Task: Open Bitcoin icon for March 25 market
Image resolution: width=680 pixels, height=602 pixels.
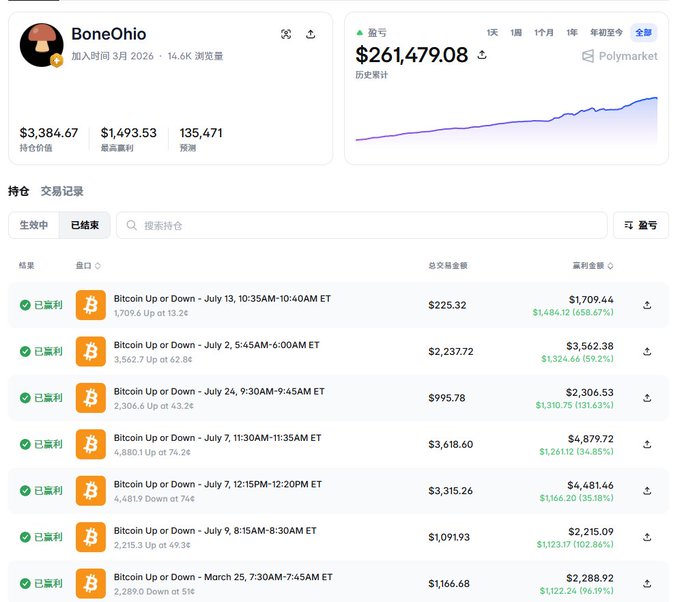Action: point(91,583)
